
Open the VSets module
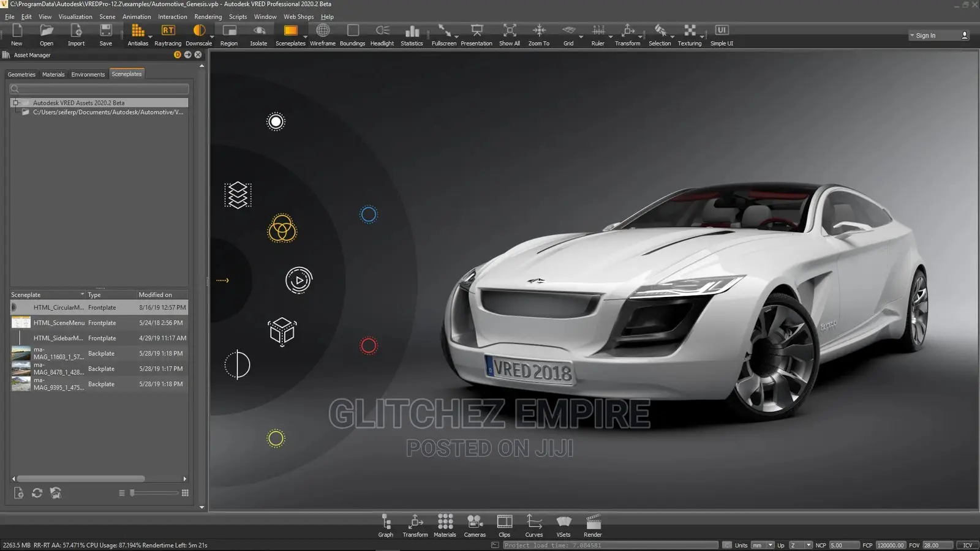(563, 526)
